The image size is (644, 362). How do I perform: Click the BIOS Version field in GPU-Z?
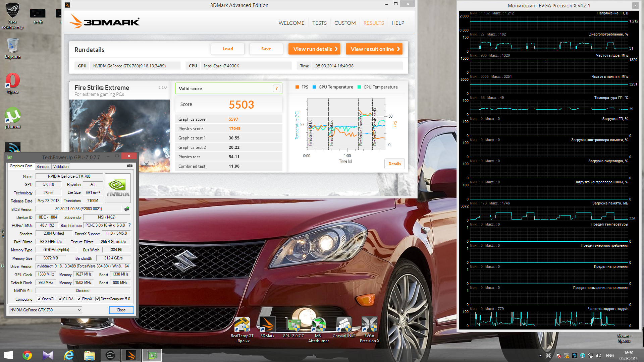[x=79, y=209]
